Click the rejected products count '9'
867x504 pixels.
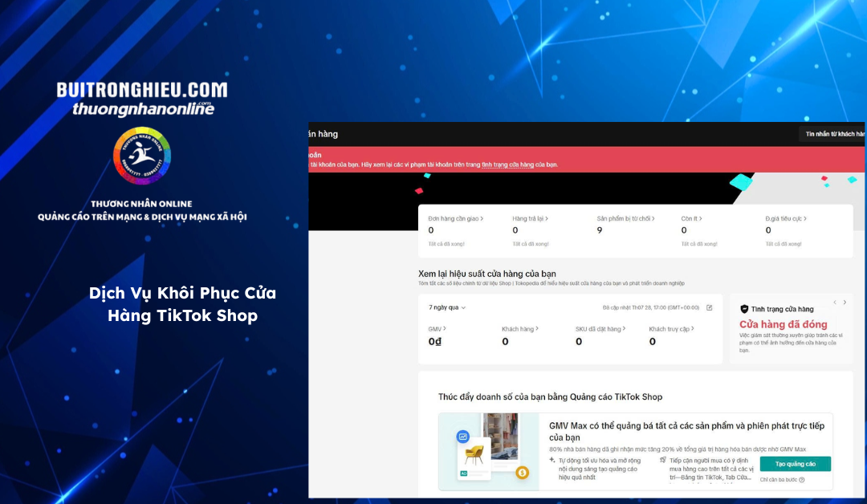tap(600, 230)
